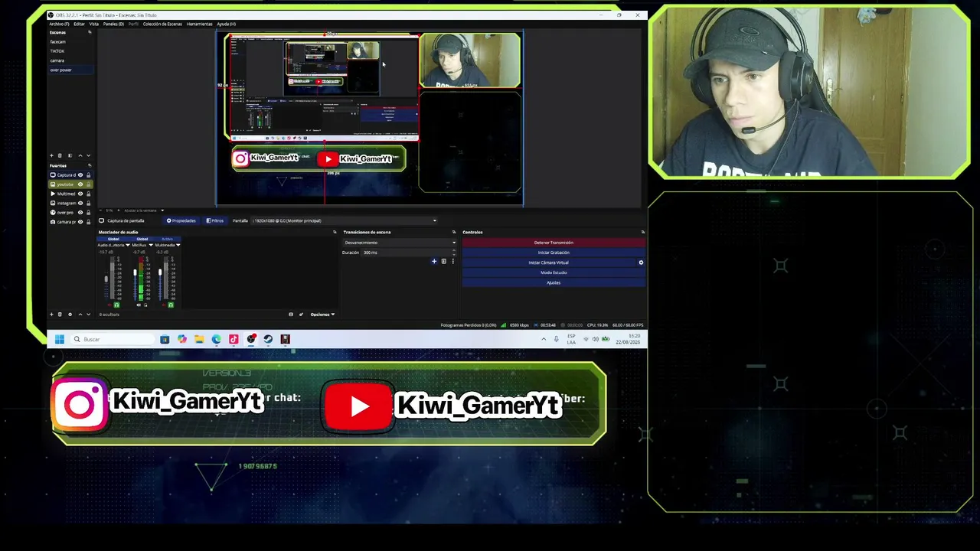Toggle visibility of the Captura source
Image resolution: width=980 pixels, height=551 pixels.
pyautogui.click(x=80, y=175)
